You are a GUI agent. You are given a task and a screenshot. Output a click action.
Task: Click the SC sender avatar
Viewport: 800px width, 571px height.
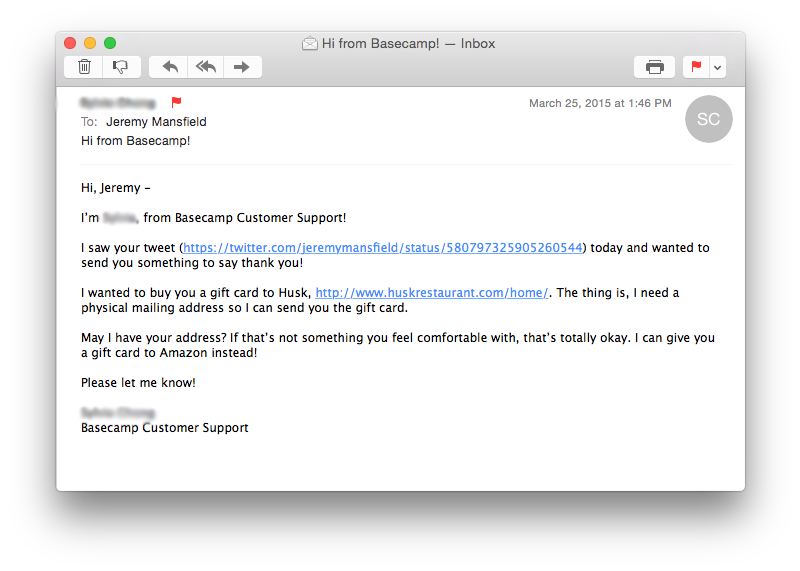click(708, 120)
